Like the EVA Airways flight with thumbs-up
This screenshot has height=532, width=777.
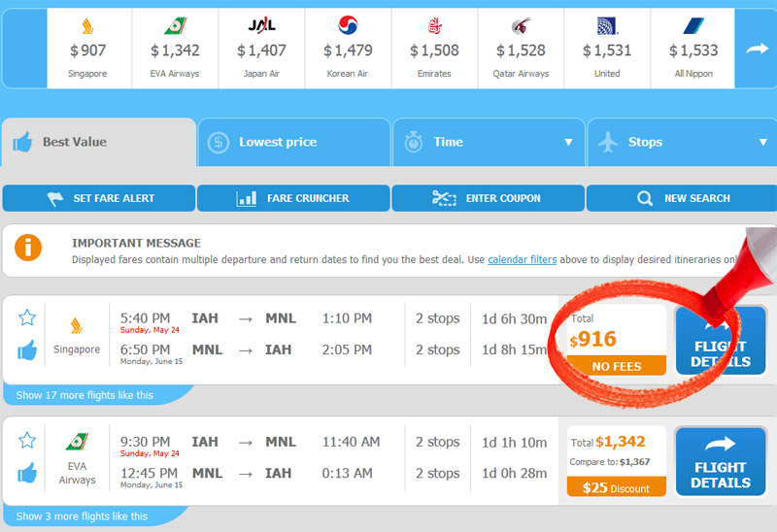click(x=27, y=473)
